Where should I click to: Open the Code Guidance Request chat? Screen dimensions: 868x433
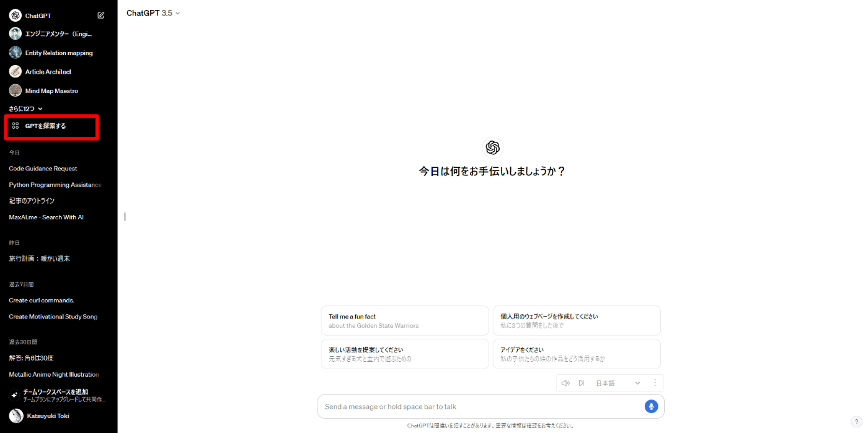pos(43,168)
